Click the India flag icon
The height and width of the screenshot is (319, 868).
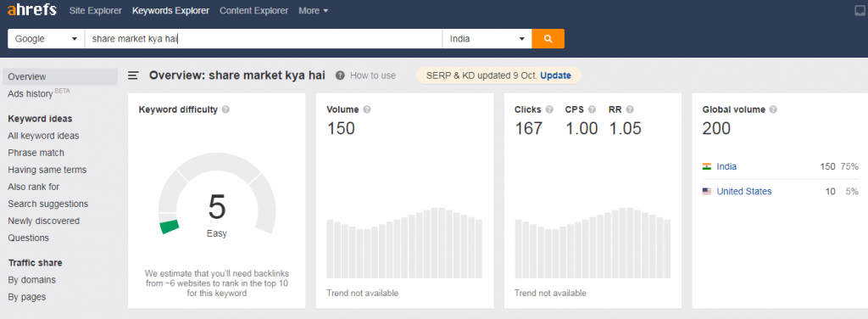707,166
